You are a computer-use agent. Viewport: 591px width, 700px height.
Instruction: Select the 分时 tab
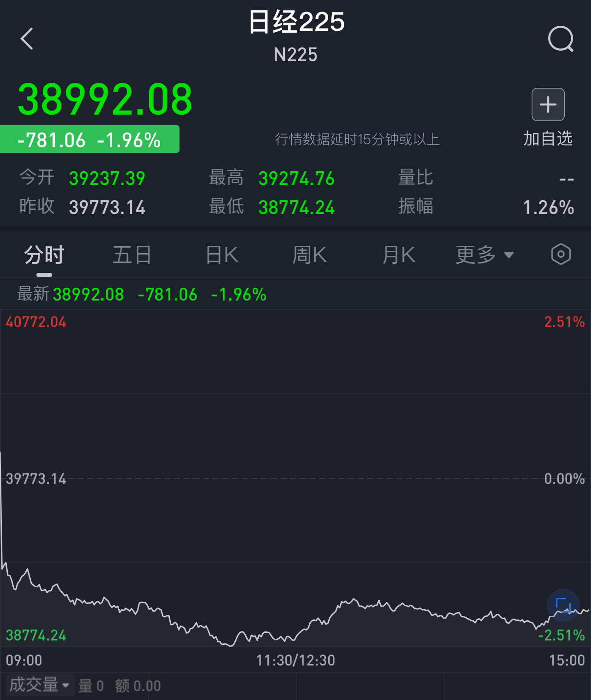(44, 255)
